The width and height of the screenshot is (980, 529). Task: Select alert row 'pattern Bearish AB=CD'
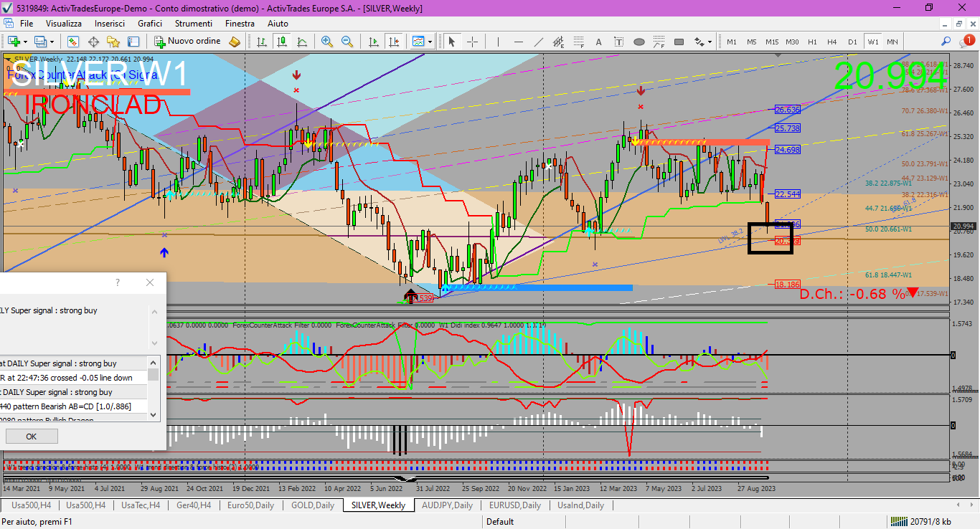click(x=73, y=406)
